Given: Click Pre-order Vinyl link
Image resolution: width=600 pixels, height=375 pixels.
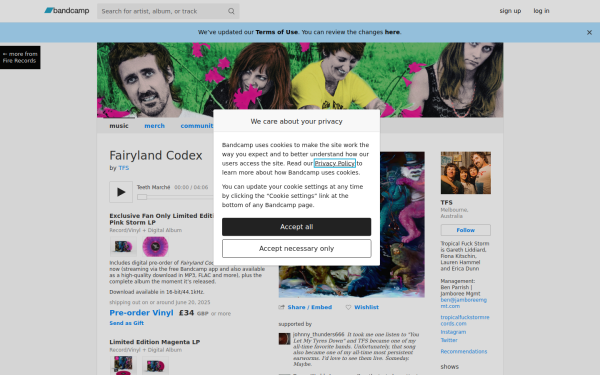Looking at the screenshot, I should (x=141, y=313).
